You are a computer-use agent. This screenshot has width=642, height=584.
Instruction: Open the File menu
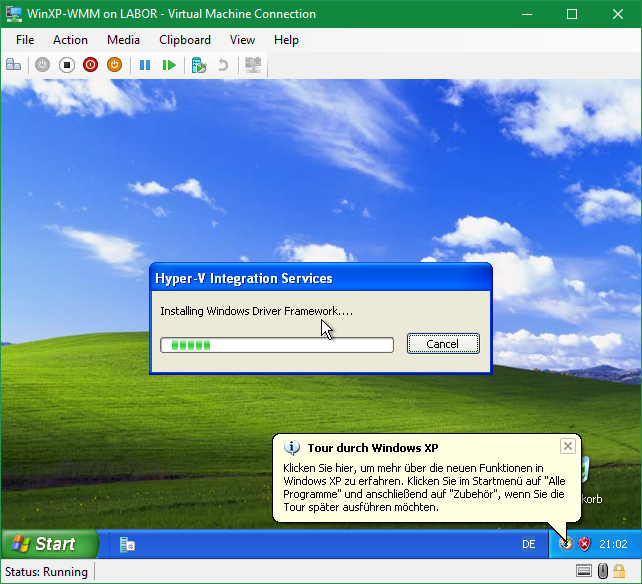pyautogui.click(x=25, y=40)
